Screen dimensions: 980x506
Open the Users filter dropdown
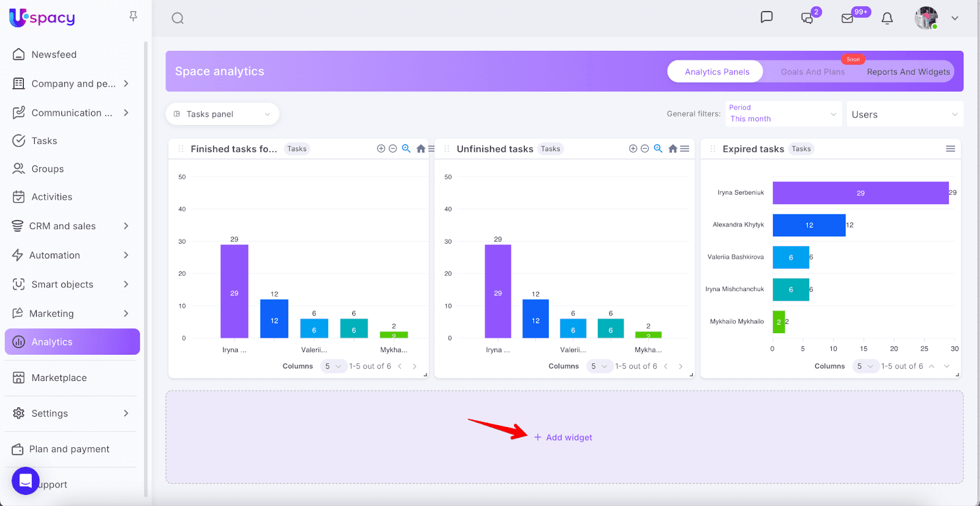coord(904,115)
